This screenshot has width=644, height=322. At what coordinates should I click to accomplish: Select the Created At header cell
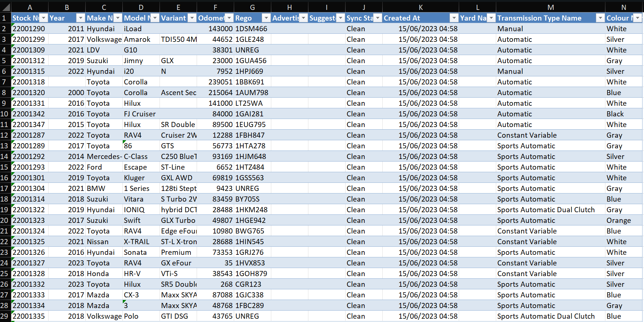421,18
